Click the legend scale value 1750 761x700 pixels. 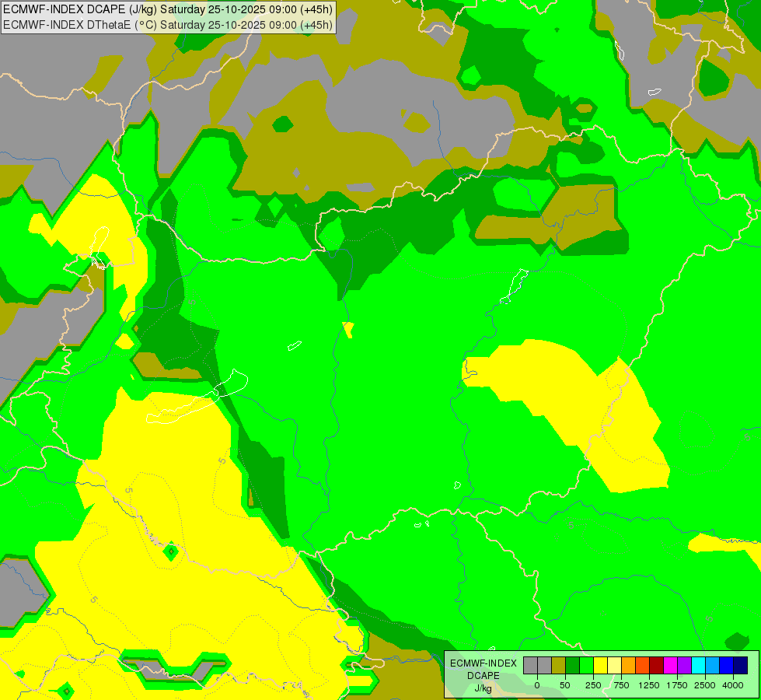(x=677, y=685)
